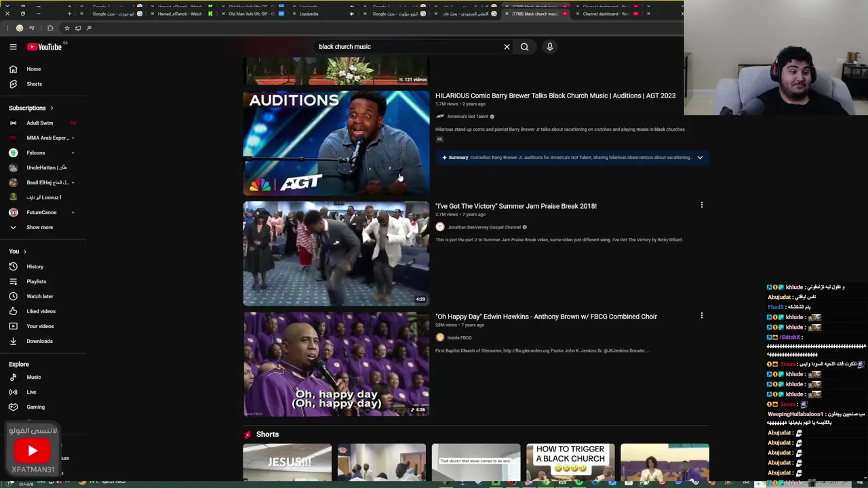Expand the Subscriptions section chevron
The image size is (868, 488).
(51, 108)
